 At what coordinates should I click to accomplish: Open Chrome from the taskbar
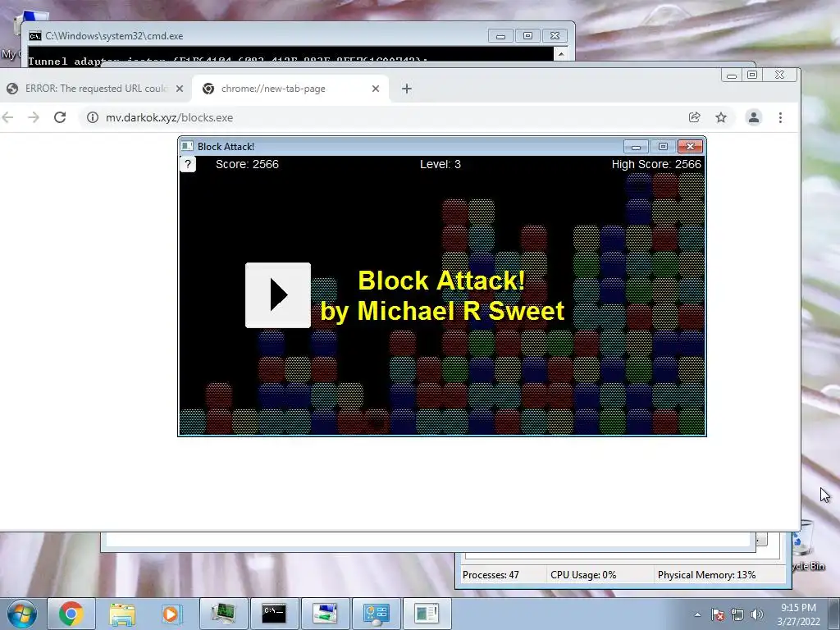tap(71, 614)
